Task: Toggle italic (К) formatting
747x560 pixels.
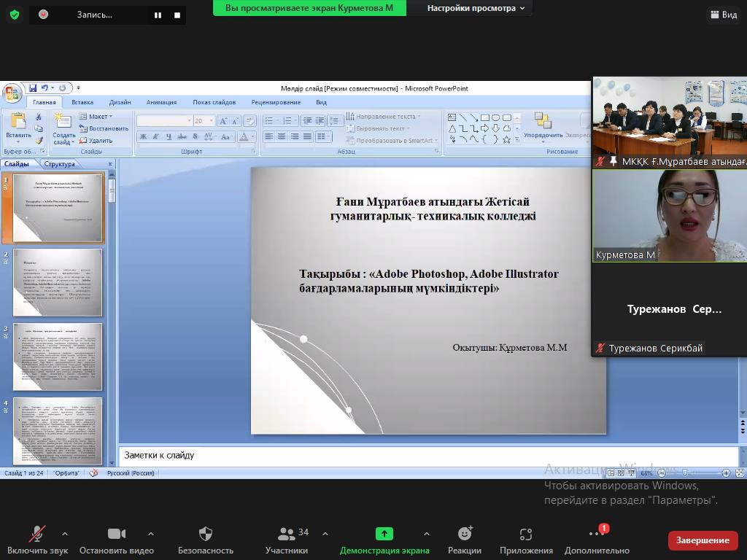Action: 156,137
